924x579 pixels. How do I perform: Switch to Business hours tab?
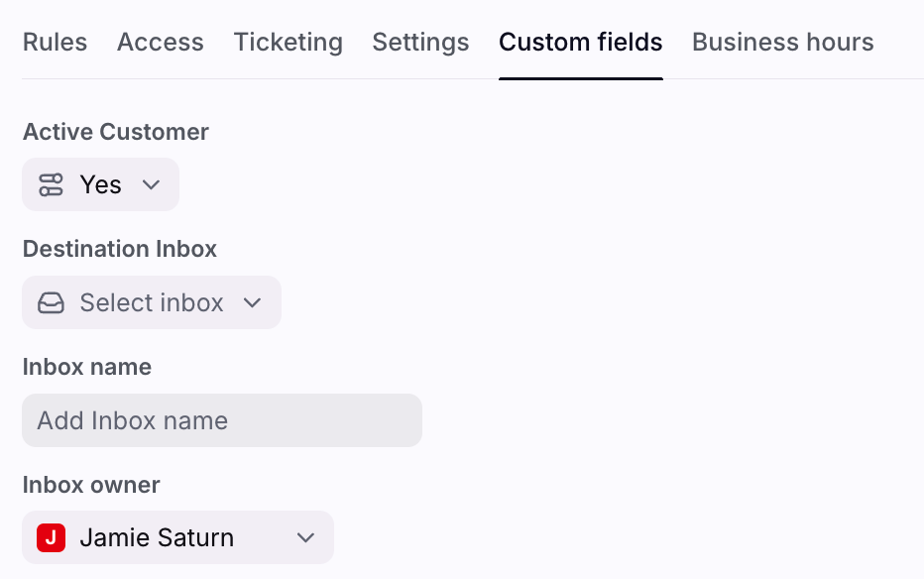782,43
